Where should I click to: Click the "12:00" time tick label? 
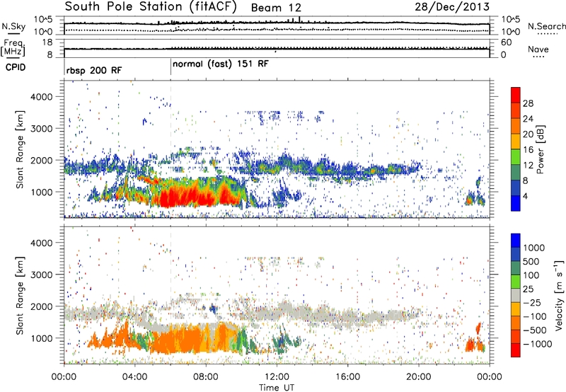pyautogui.click(x=277, y=377)
